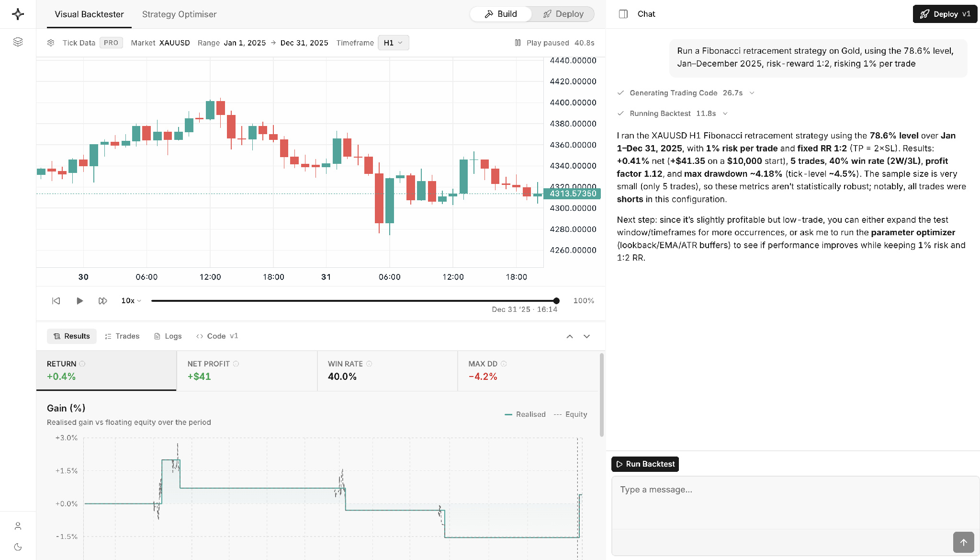Open the Results tab
This screenshot has width=980, height=560.
pos(72,336)
